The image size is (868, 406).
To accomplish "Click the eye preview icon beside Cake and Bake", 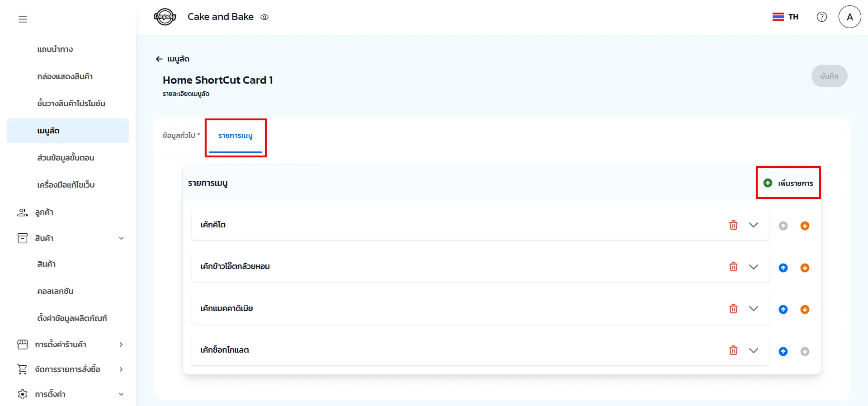I will (x=264, y=17).
